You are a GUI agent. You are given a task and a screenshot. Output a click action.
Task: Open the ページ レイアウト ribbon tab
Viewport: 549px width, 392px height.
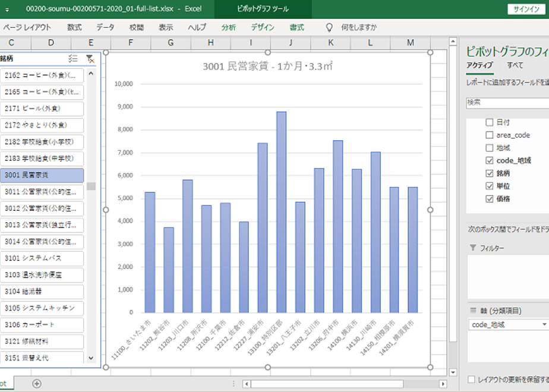click(27, 27)
